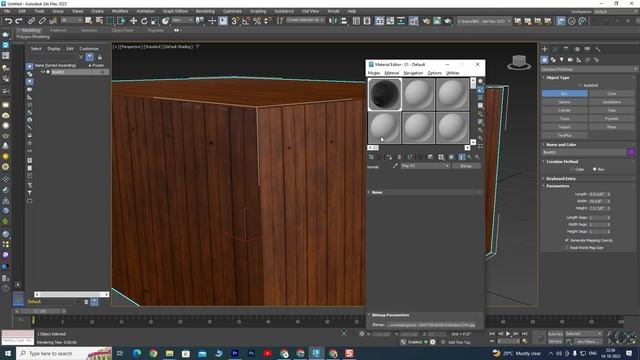
Task: Select the Geometry category icon
Action: pos(544,60)
